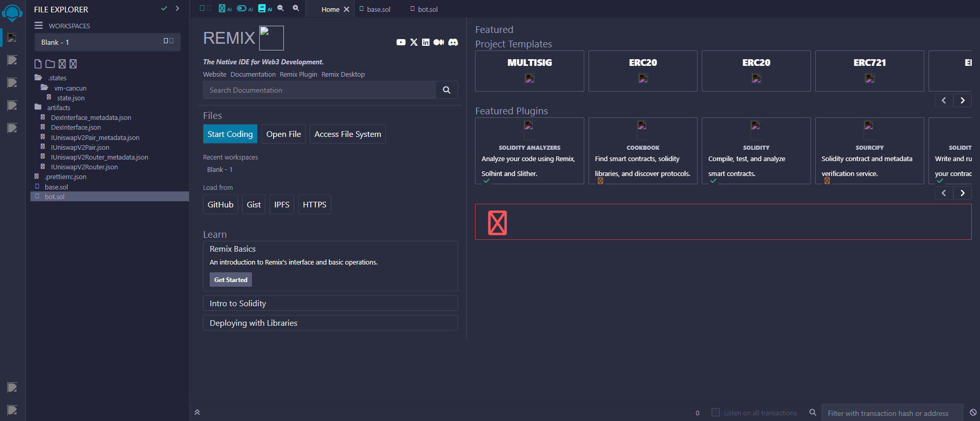Go to next project templates

click(962, 100)
